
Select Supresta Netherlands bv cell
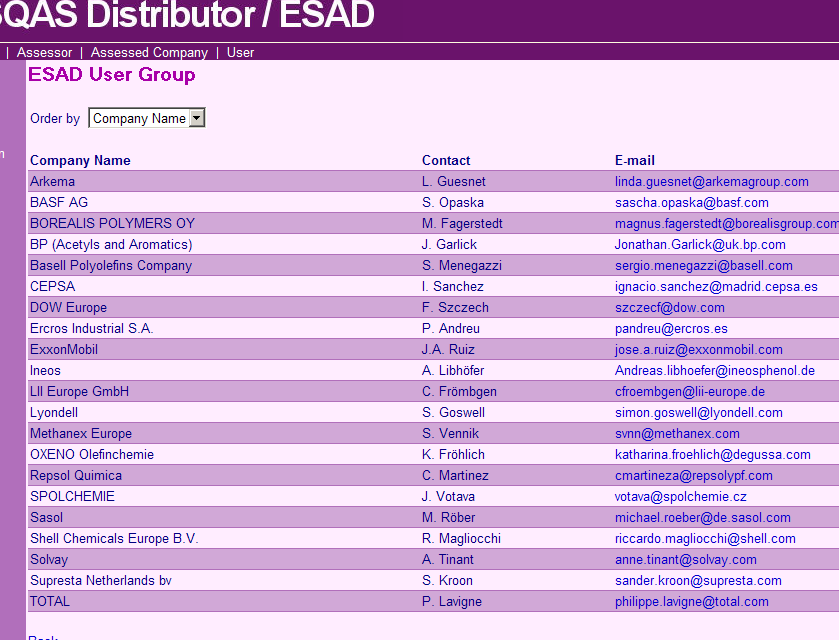tap(101, 580)
